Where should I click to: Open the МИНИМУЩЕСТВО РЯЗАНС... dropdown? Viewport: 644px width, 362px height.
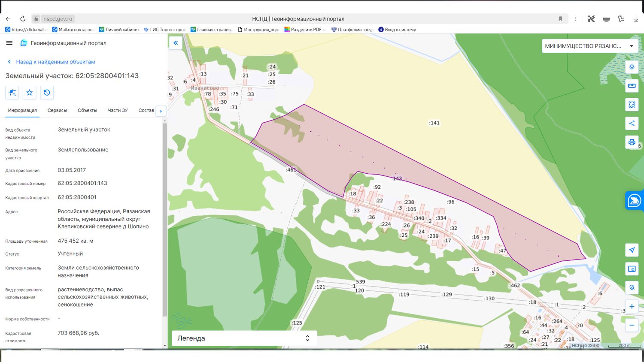(x=590, y=46)
